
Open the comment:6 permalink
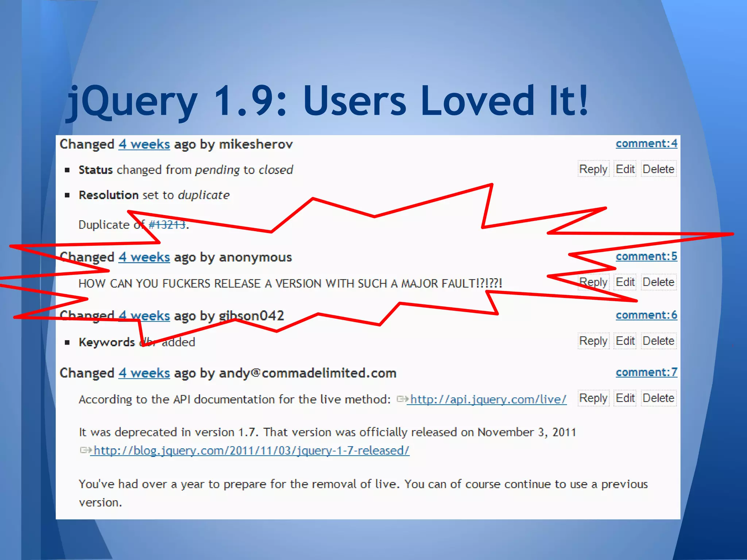pos(646,315)
